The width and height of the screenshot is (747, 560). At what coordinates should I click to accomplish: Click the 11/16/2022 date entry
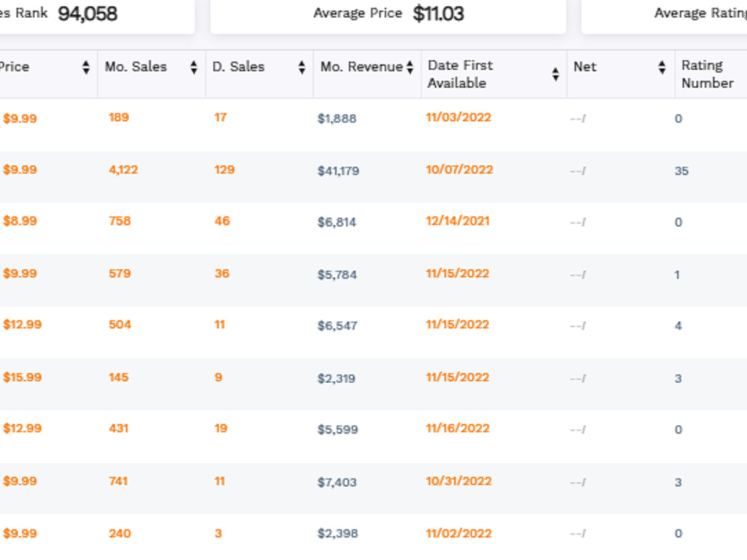pyautogui.click(x=458, y=428)
